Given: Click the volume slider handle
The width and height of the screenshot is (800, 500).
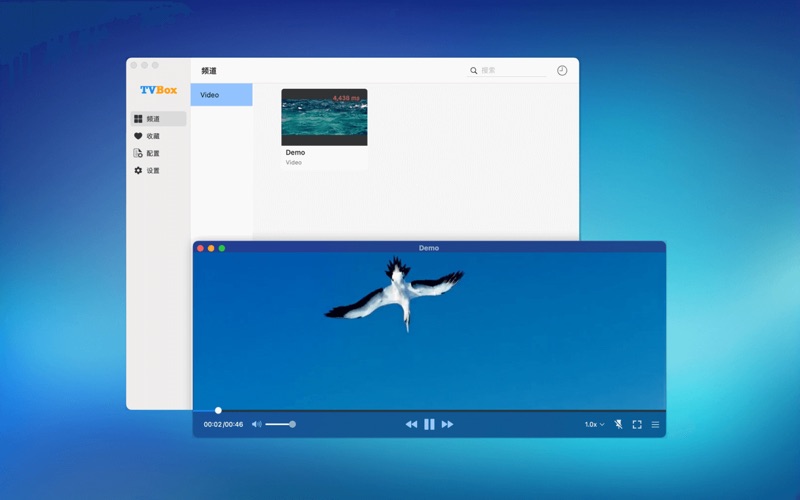Looking at the screenshot, I should (292, 425).
